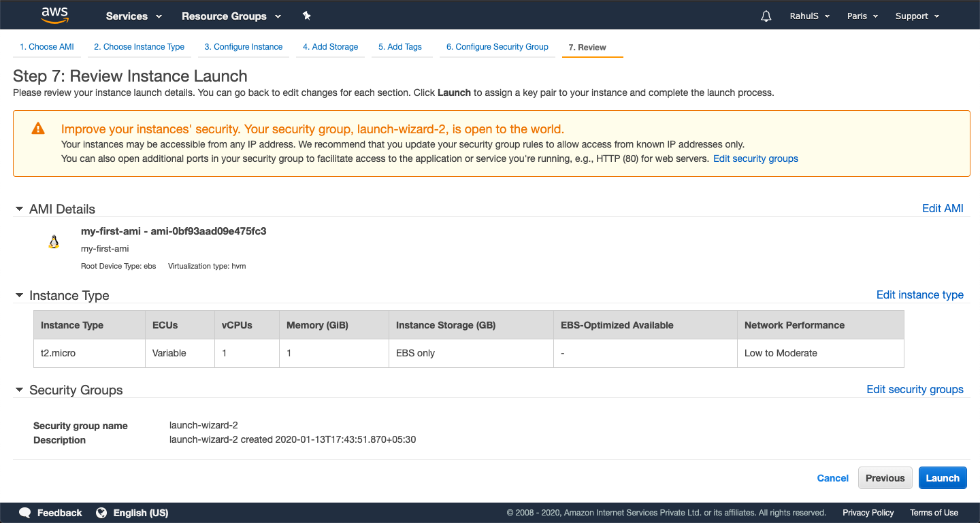Click the warning triangle in the security alert

tap(37, 128)
